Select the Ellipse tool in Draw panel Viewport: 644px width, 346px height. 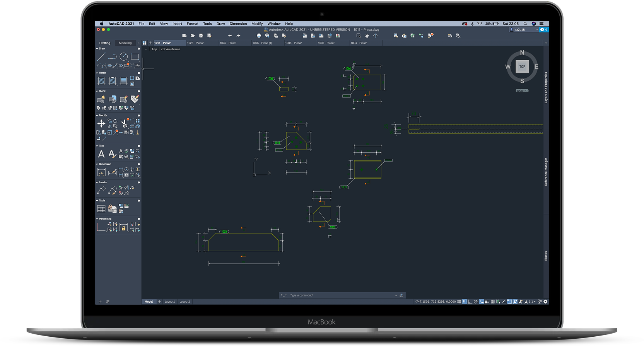point(121,66)
